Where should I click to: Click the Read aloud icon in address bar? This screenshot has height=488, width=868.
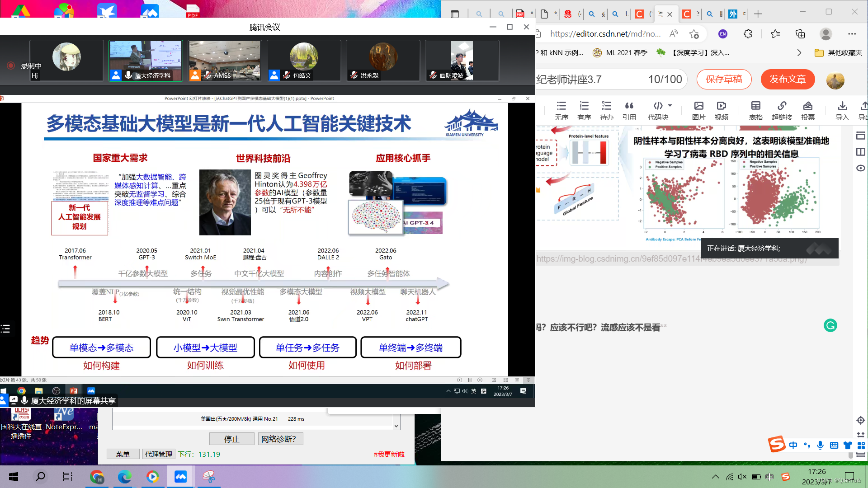point(674,34)
